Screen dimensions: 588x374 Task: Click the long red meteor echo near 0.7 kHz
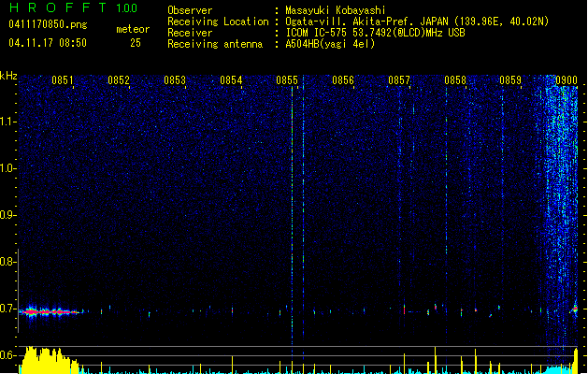(50, 311)
